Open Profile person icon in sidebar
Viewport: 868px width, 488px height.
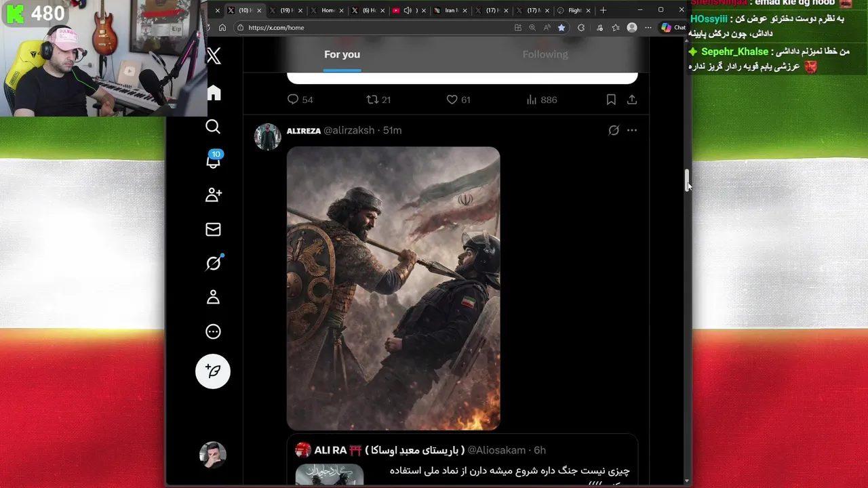click(x=213, y=297)
